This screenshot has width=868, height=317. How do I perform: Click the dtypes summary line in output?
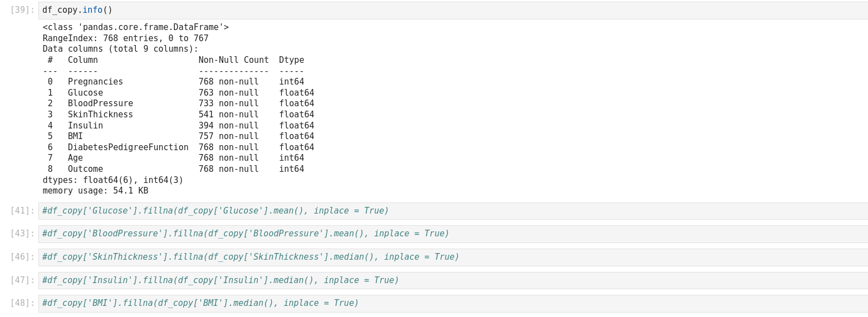[113, 180]
